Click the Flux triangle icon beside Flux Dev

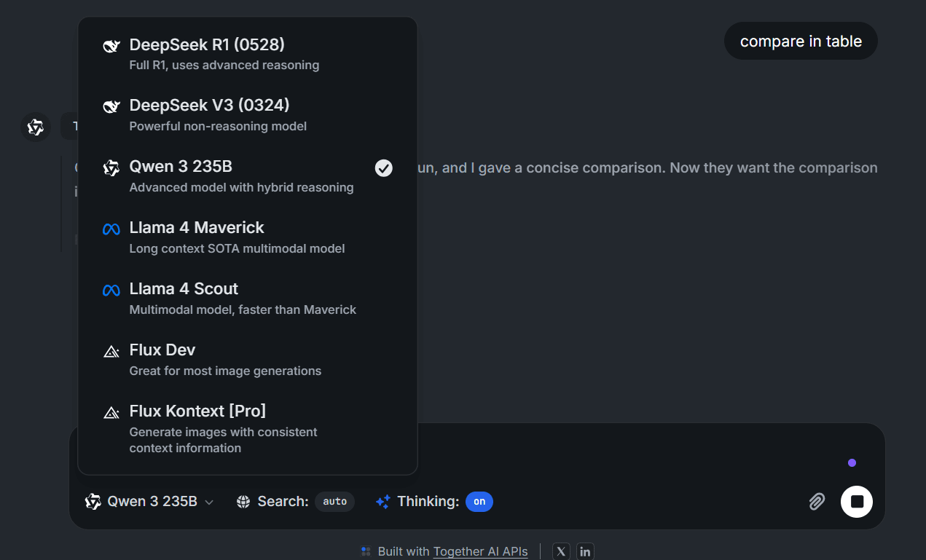[x=111, y=352]
